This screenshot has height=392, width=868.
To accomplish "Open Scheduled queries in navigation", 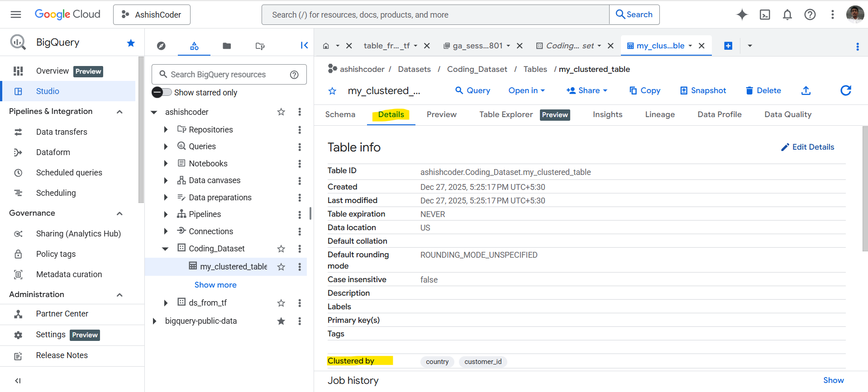I will [x=69, y=173].
